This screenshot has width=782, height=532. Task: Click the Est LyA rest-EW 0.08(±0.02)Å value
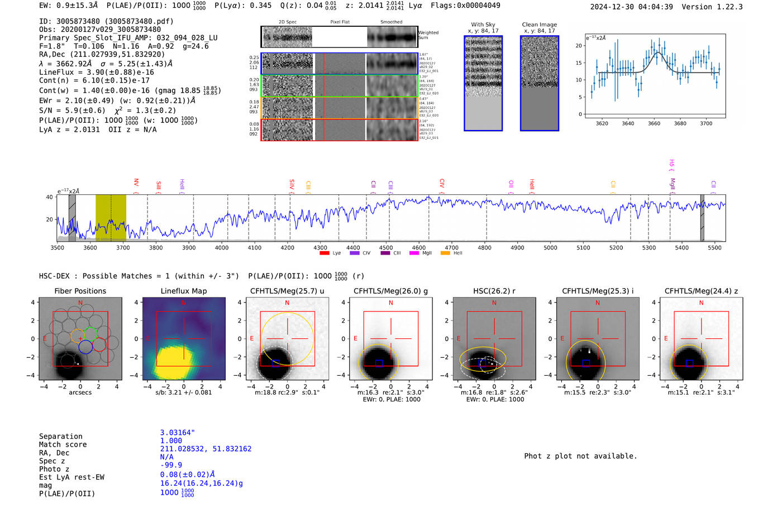188,475
